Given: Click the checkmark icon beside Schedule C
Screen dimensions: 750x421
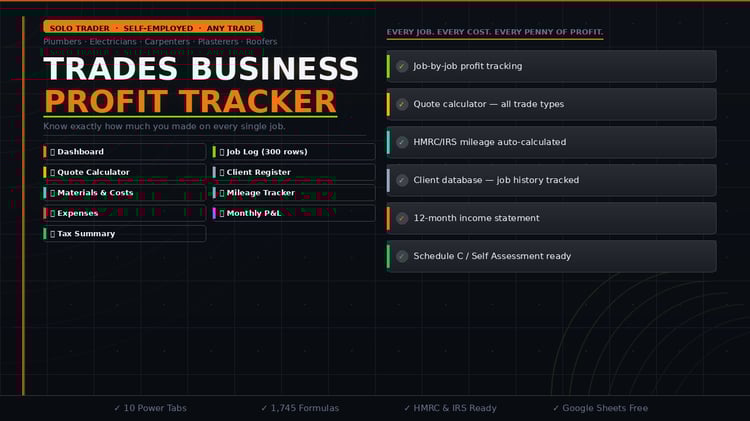Looking at the screenshot, I should 402,256.
